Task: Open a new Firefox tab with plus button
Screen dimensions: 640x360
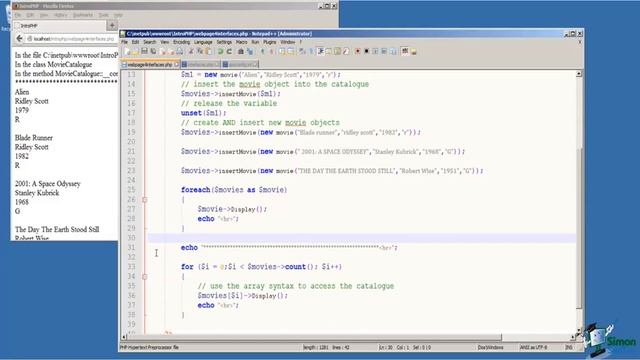Action: [112, 25]
